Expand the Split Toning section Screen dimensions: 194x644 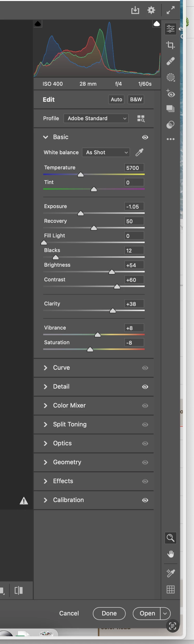pos(70,425)
